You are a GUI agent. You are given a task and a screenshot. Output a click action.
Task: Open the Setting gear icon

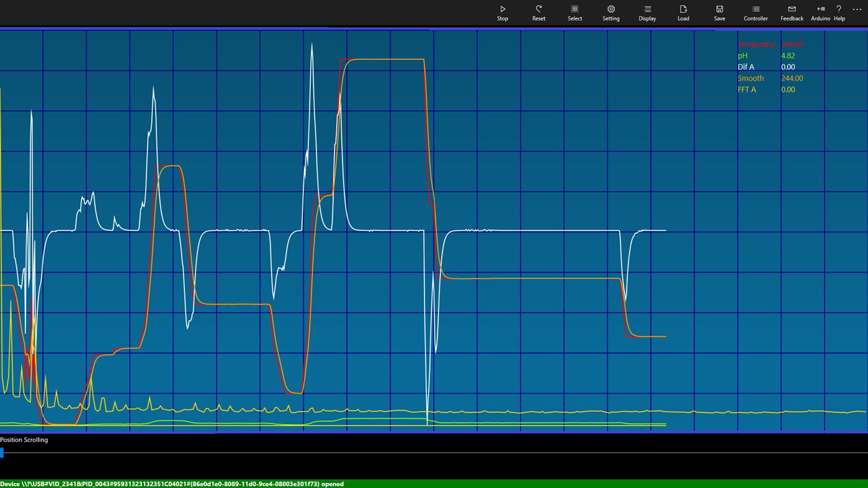click(x=611, y=9)
